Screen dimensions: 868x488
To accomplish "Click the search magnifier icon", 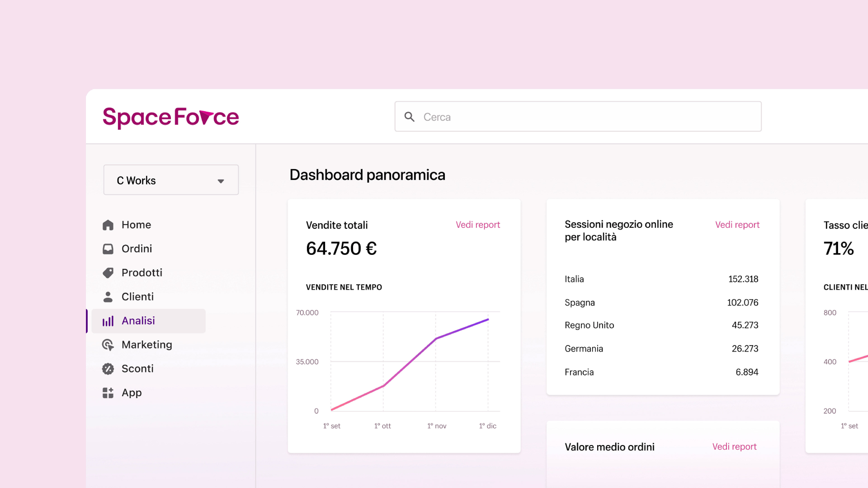I will [409, 117].
